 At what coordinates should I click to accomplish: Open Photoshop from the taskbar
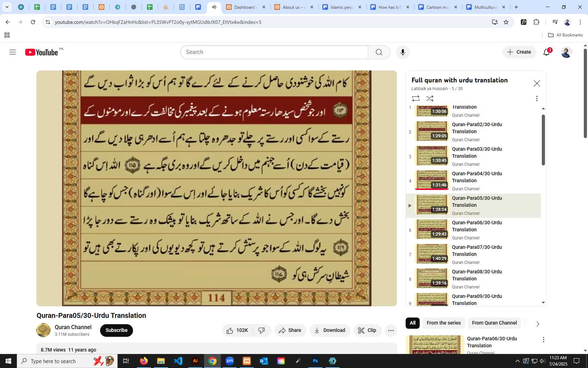(315, 361)
